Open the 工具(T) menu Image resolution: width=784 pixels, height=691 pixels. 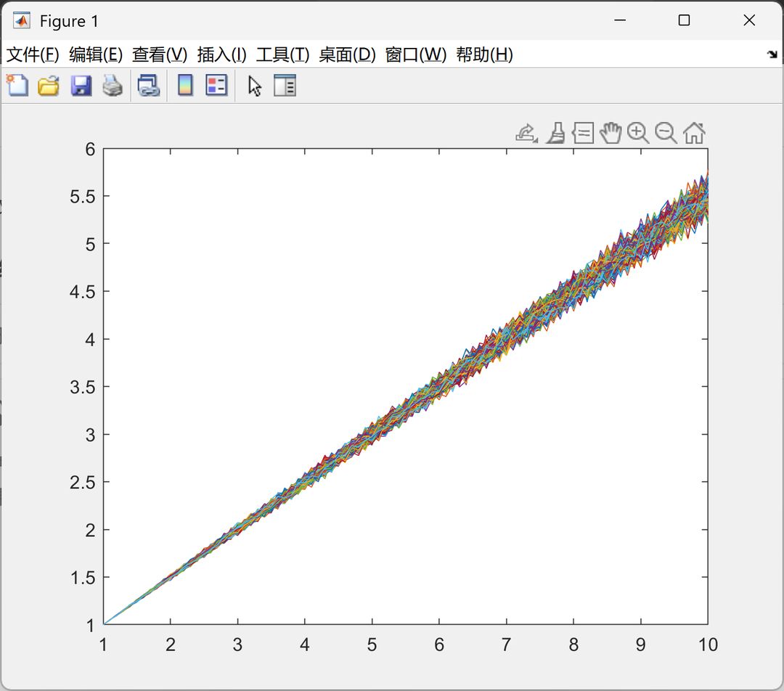click(282, 54)
